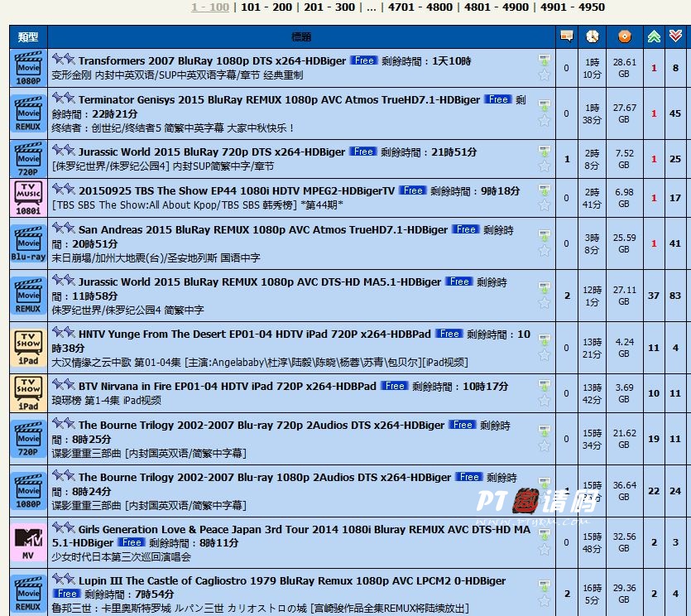Open Movie REMUX icon for Lupin III
This screenshot has width=691, height=616.
coord(28,594)
